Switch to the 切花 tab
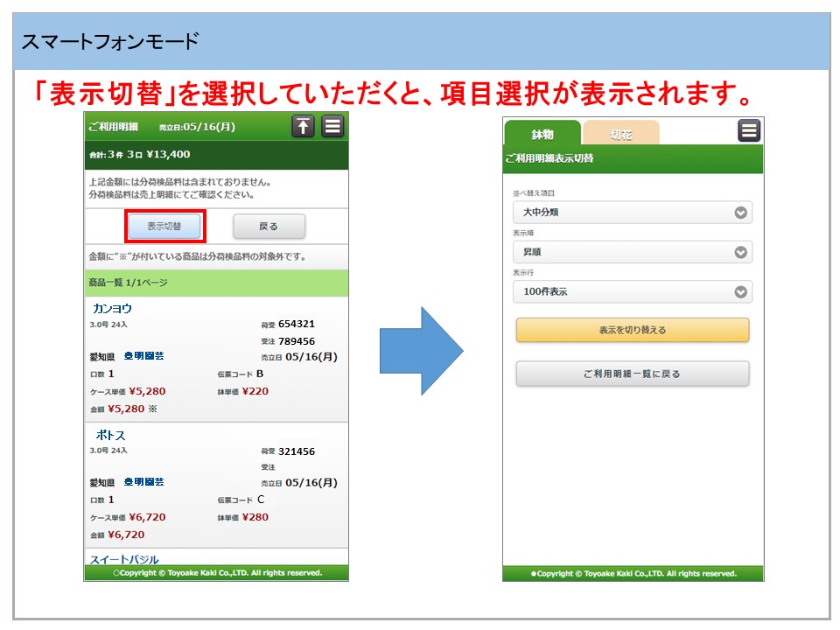The width and height of the screenshot is (840, 630). tap(620, 134)
